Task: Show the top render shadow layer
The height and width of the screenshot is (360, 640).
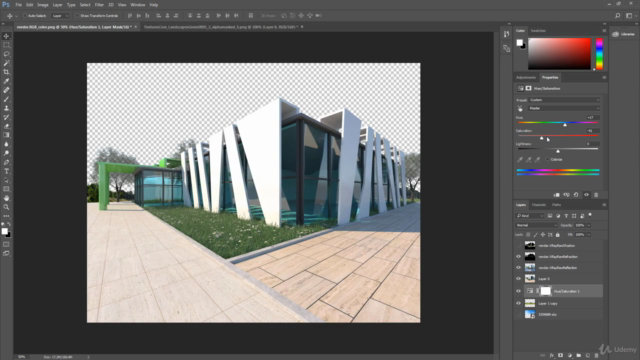Action: tap(519, 246)
